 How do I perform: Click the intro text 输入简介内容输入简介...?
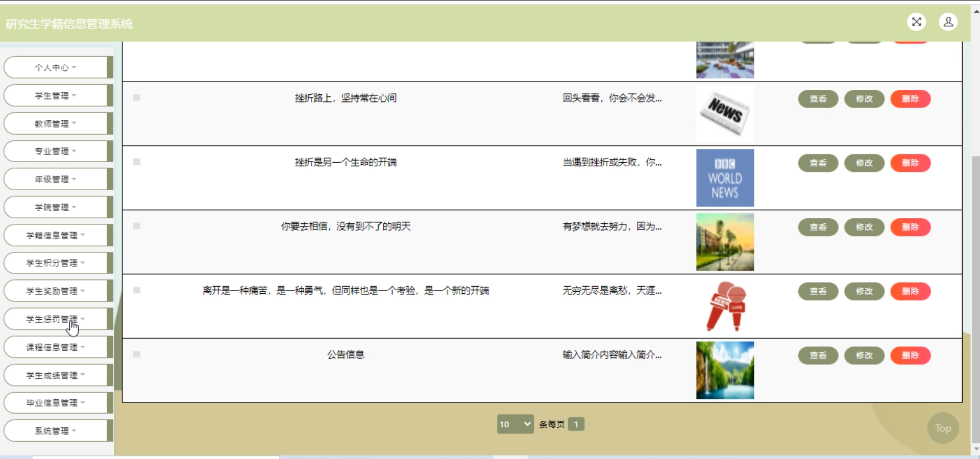pyautogui.click(x=612, y=354)
